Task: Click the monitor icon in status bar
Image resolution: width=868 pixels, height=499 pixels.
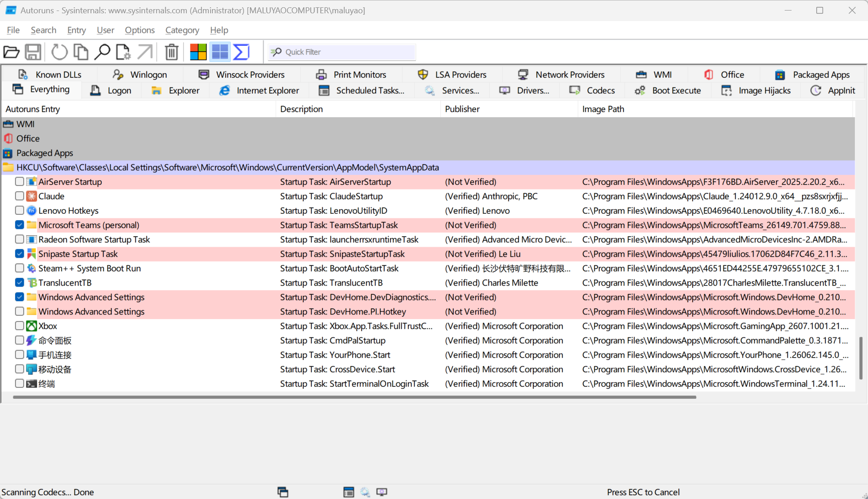Action: point(382,492)
